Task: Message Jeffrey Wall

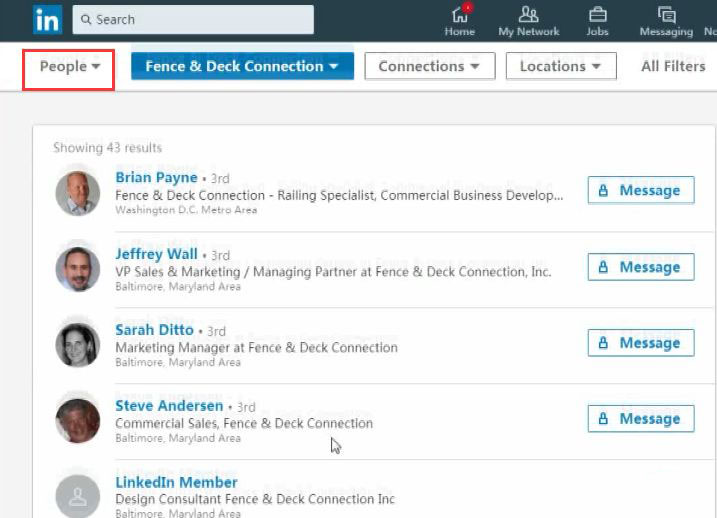Action: tap(641, 267)
